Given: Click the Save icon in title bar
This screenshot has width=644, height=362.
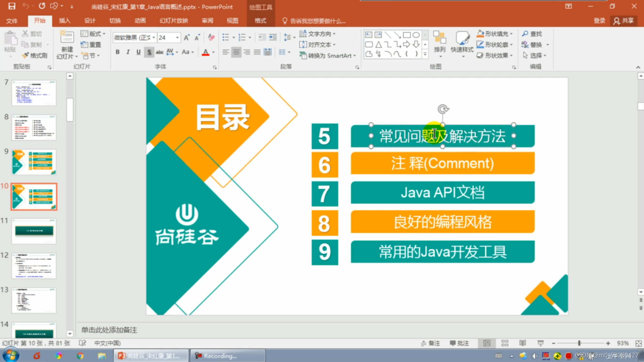Looking at the screenshot, I should pos(12,6).
